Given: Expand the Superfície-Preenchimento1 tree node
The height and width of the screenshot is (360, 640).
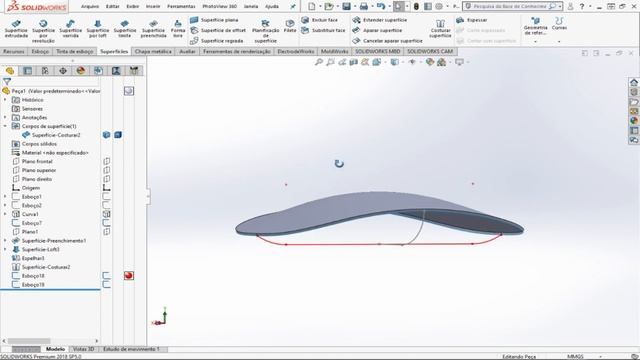Looking at the screenshot, I should click(5, 240).
